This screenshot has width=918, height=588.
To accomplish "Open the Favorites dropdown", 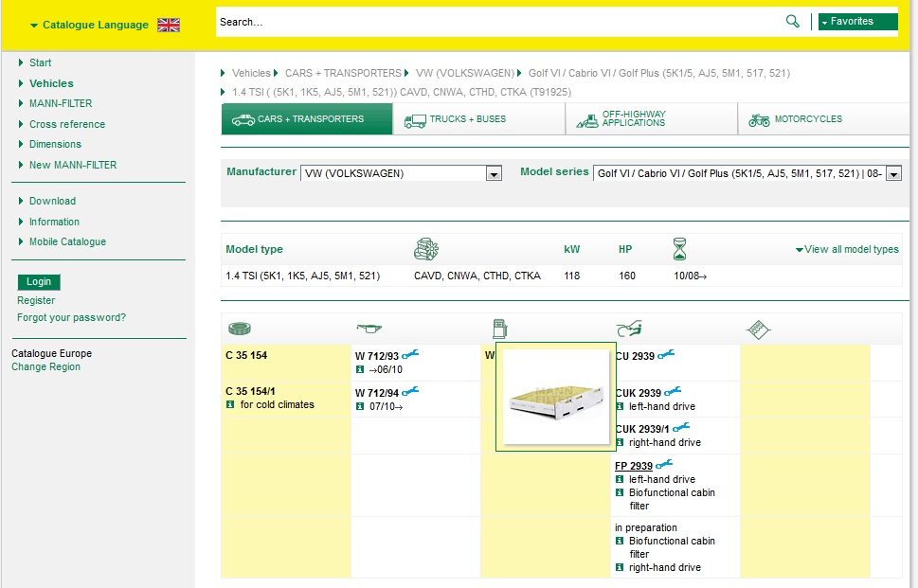I will pos(857,22).
